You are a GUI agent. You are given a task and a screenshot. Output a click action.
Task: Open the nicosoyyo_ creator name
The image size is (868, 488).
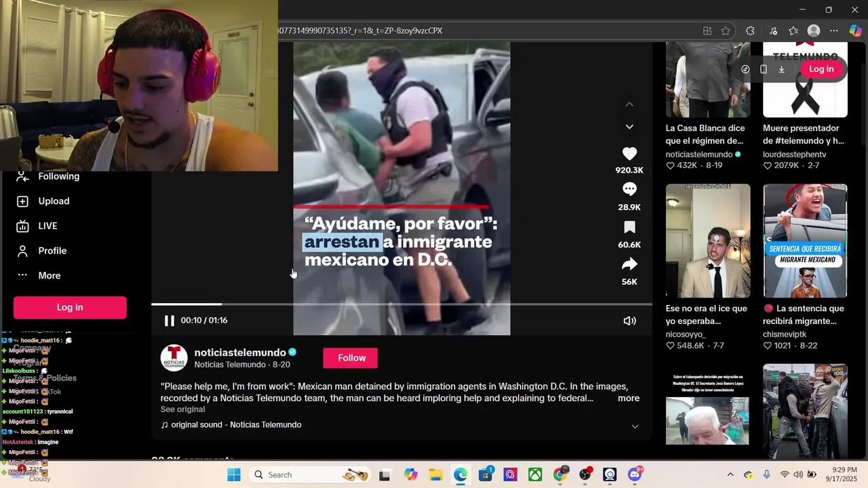[x=686, y=334]
